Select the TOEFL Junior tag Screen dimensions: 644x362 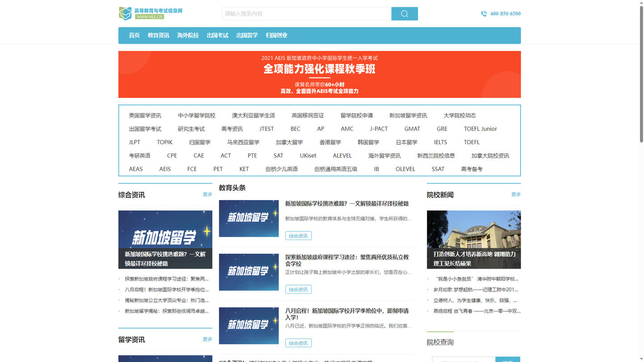coord(480,129)
